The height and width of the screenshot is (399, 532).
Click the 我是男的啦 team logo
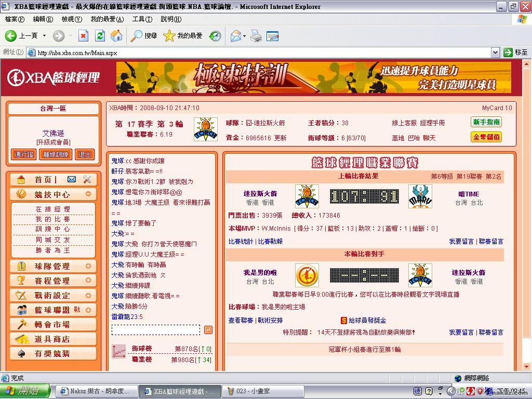click(x=307, y=275)
